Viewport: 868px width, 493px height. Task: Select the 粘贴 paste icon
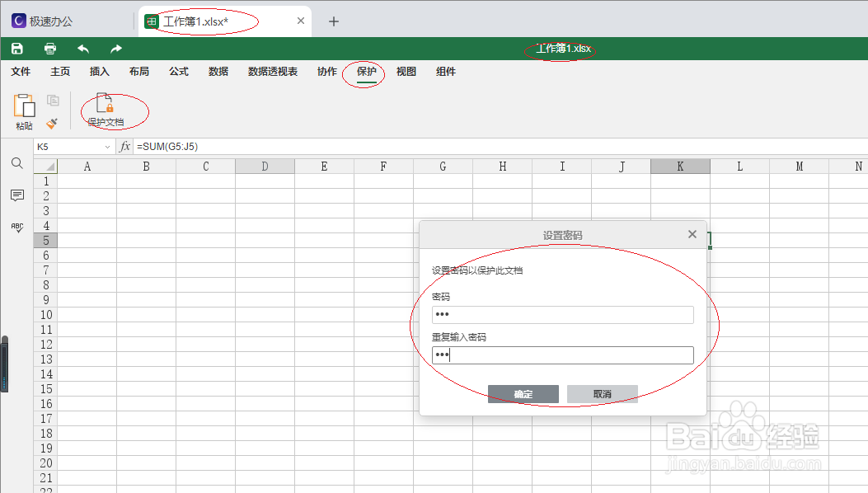(23, 106)
